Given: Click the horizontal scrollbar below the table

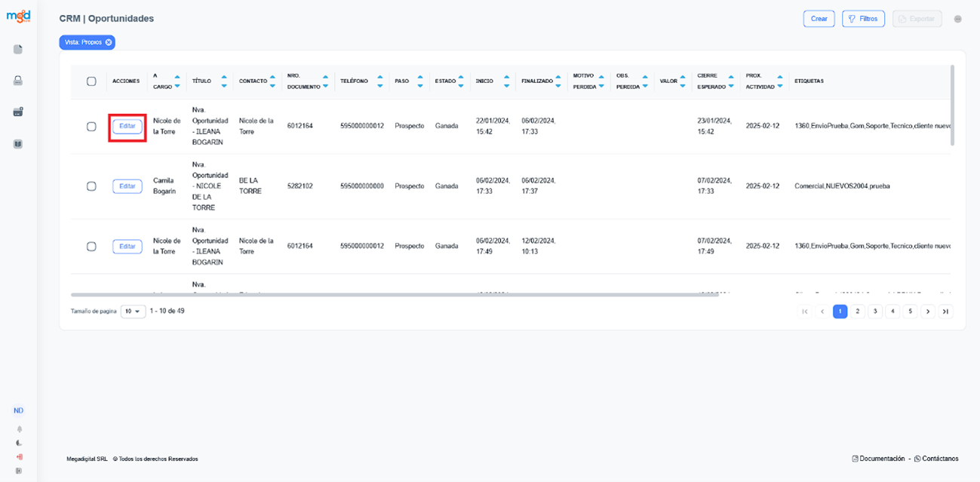Looking at the screenshot, I should click(x=377, y=295).
